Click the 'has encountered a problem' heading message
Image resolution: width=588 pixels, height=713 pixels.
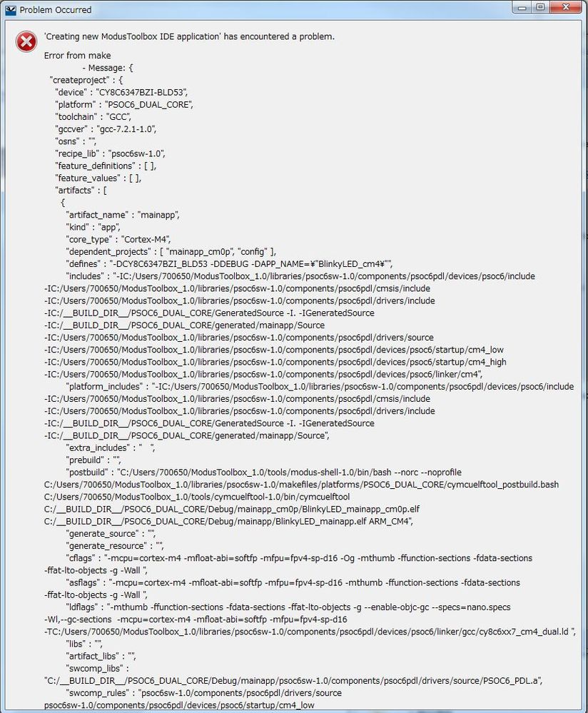[189, 36]
